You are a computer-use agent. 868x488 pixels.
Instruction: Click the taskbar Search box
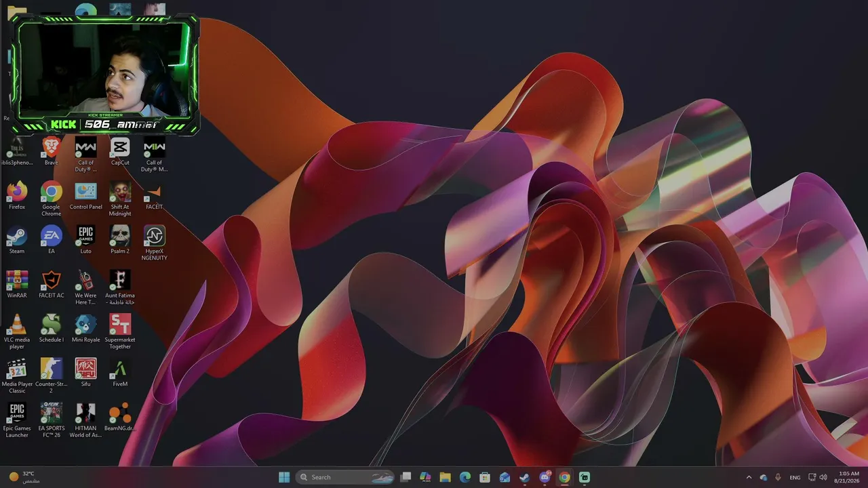(x=346, y=477)
